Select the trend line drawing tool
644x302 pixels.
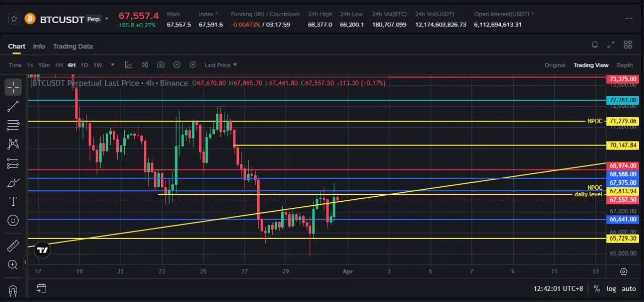click(x=13, y=106)
